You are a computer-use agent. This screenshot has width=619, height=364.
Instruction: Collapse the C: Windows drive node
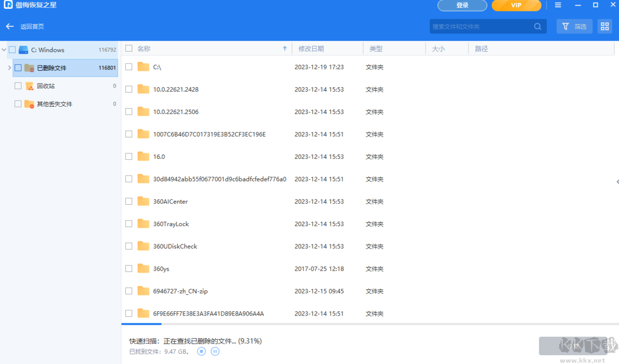pyautogui.click(x=4, y=49)
